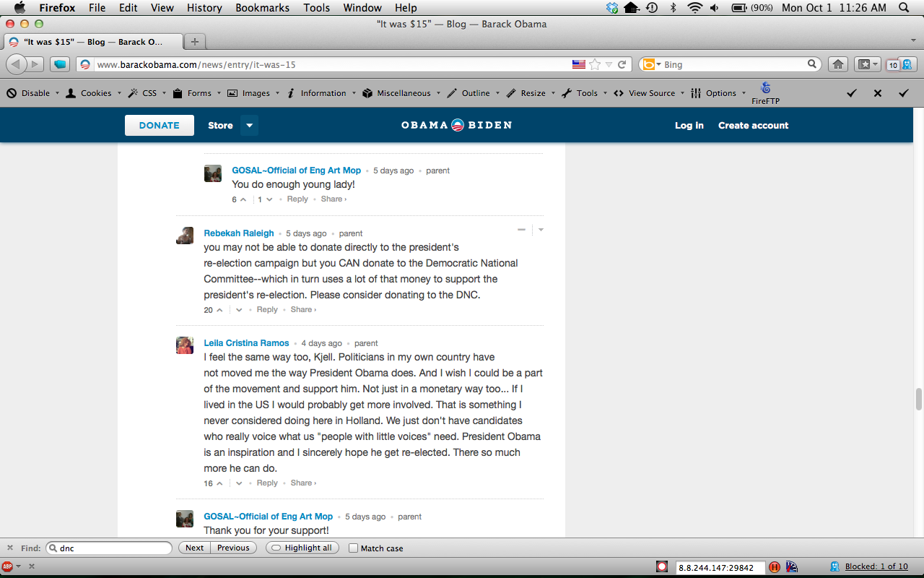This screenshot has width=924, height=578.
Task: Toggle the Highlight all button
Action: [302, 548]
